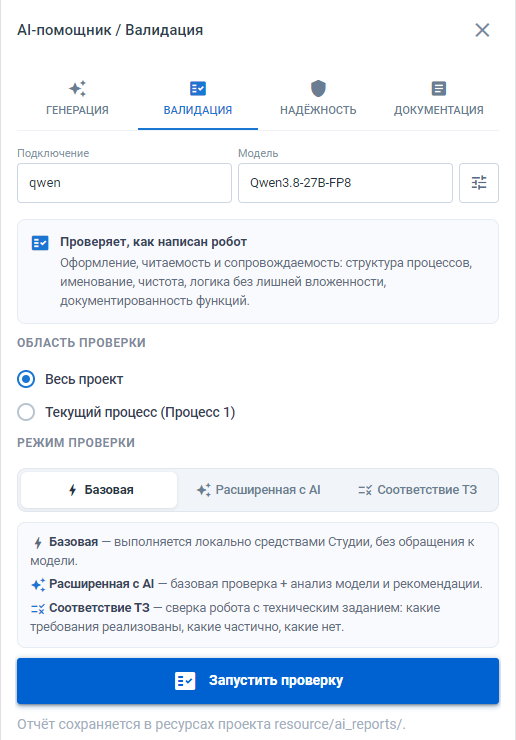Click the checklist icon above Валидация
The image size is (516, 740).
tap(198, 88)
